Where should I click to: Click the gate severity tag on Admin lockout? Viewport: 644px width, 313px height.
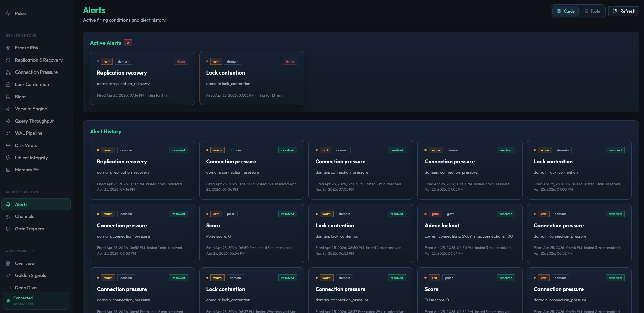435,214
